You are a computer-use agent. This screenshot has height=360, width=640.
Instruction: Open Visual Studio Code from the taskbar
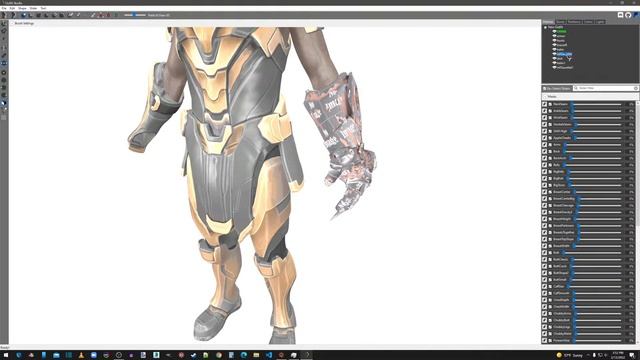269,355
